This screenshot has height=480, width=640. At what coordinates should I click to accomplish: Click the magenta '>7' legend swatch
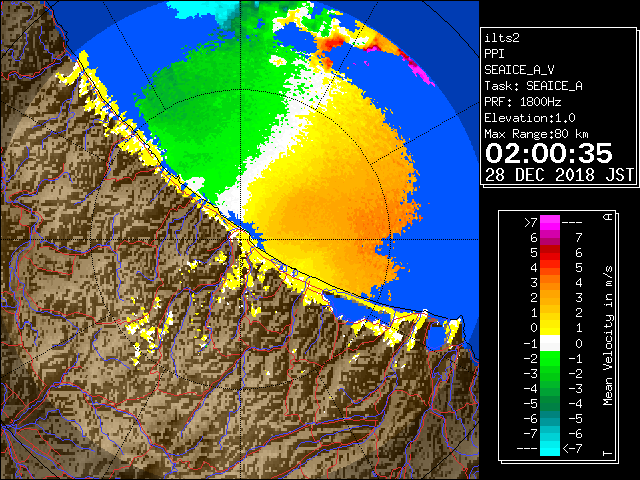pos(550,222)
